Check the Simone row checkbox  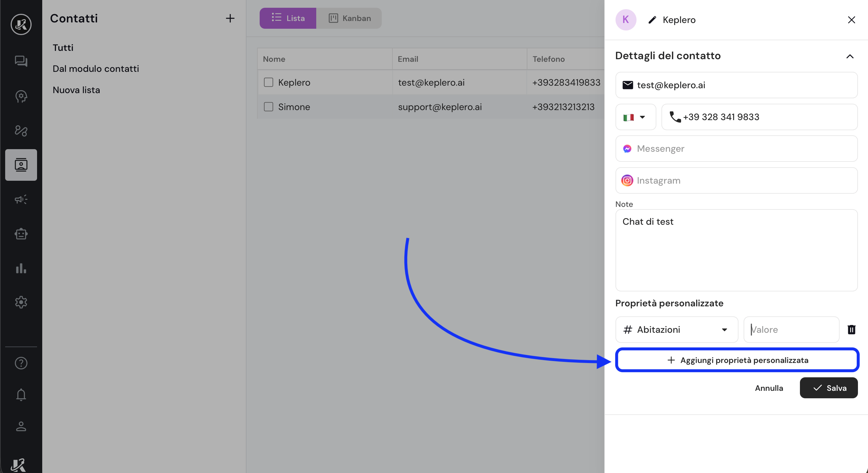tap(268, 107)
